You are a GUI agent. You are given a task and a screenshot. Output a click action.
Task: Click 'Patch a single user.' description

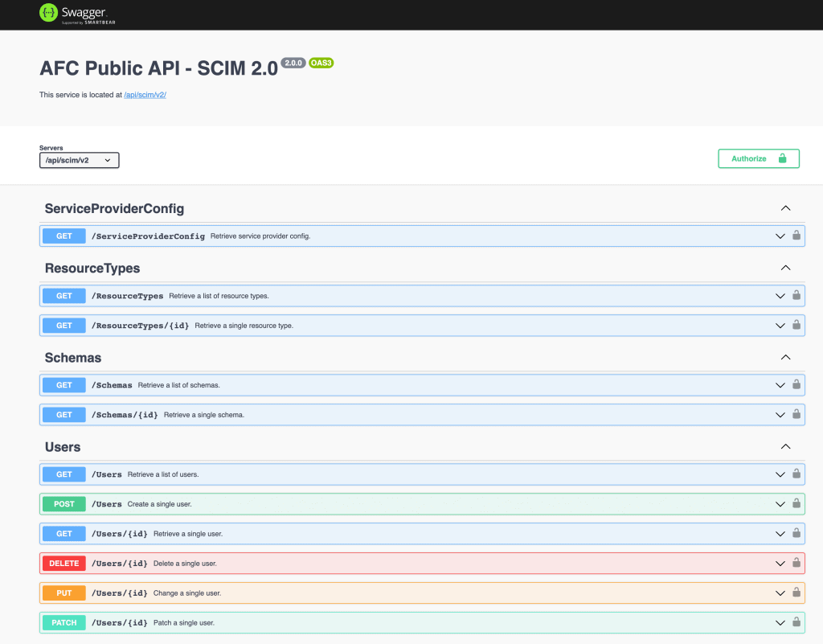pos(184,623)
